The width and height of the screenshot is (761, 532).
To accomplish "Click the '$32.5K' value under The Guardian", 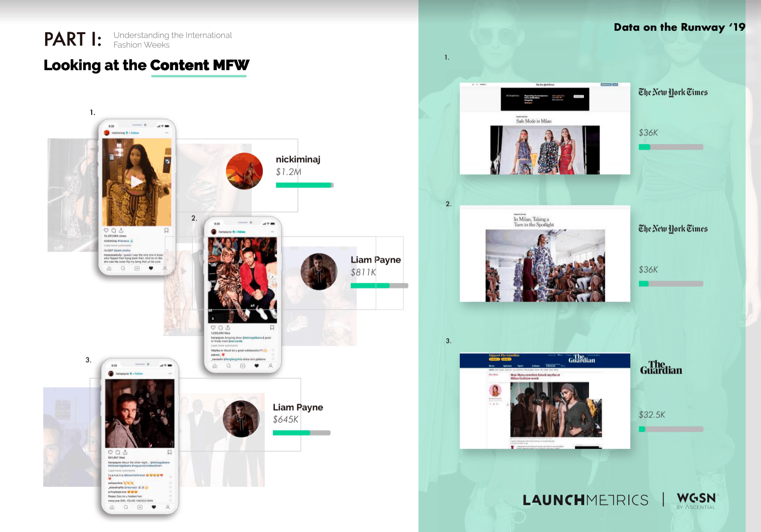I will click(652, 415).
